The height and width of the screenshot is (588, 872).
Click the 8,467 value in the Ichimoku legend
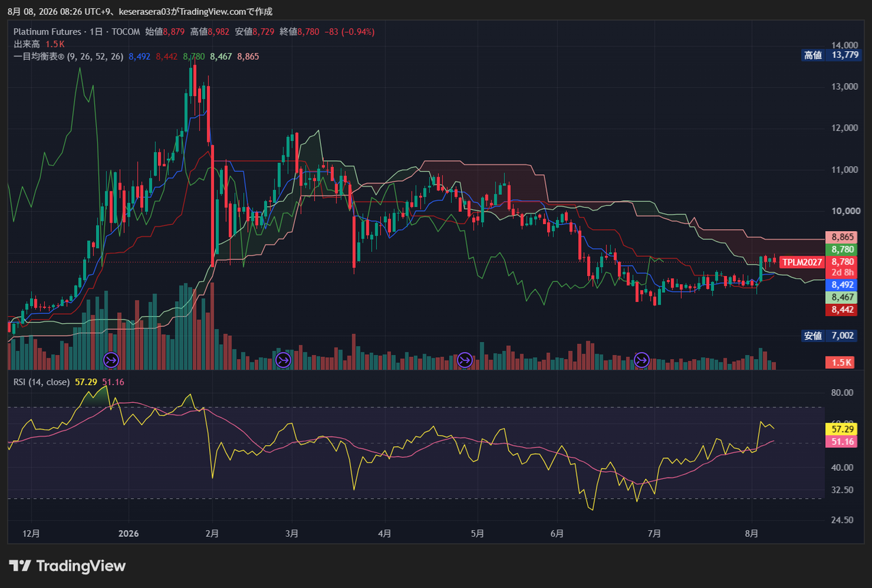pos(221,57)
